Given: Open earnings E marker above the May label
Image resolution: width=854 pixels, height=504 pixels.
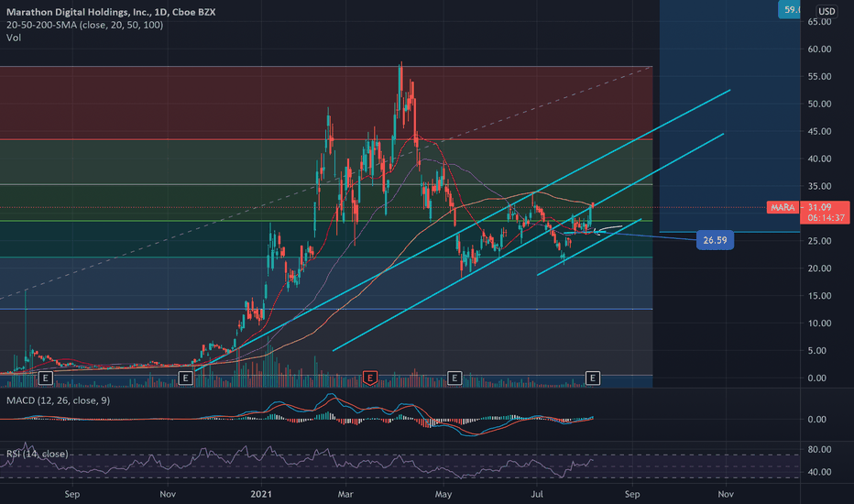Looking at the screenshot, I should 454,378.
